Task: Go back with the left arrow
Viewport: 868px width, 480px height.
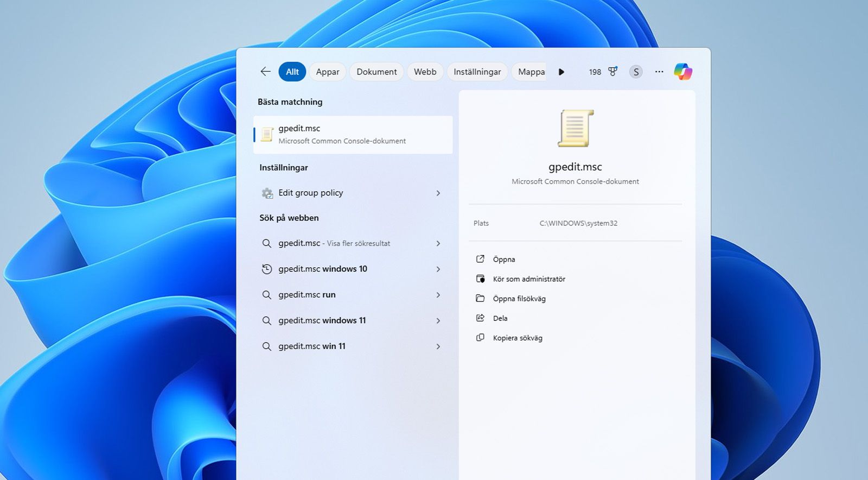Action: (265, 72)
